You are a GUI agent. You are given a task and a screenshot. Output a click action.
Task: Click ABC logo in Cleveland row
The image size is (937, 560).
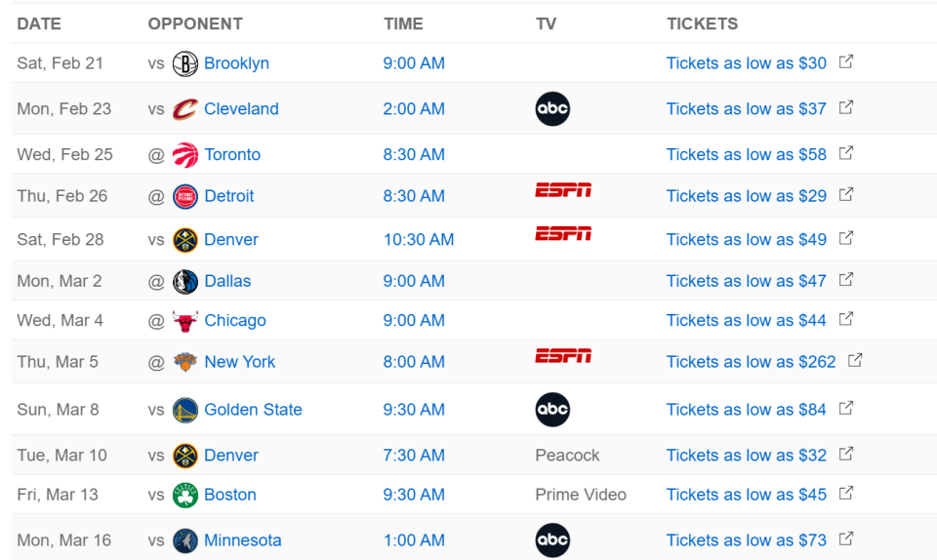[x=552, y=109]
